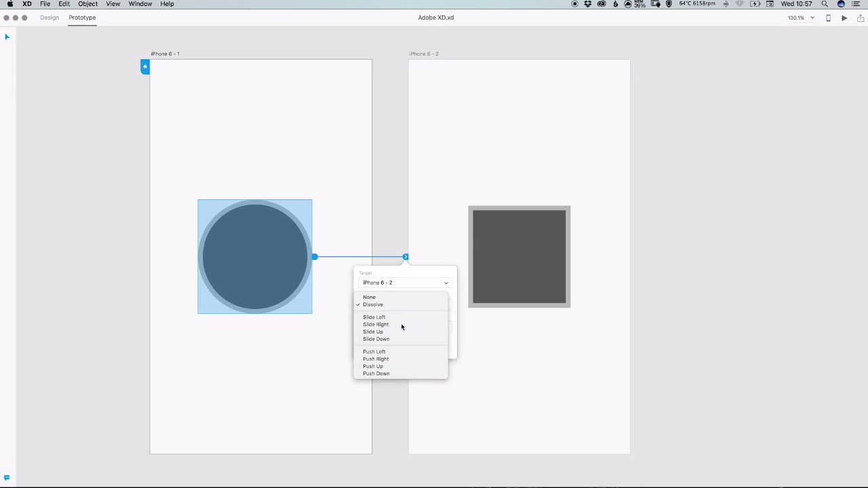Click the shield icon in menu bar
The image size is (868, 488).
coord(669,4)
